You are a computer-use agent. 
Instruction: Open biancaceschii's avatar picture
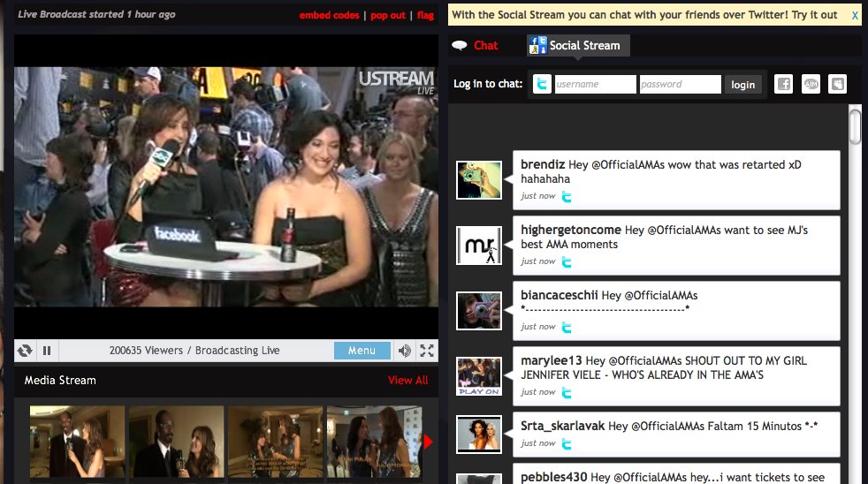(479, 310)
